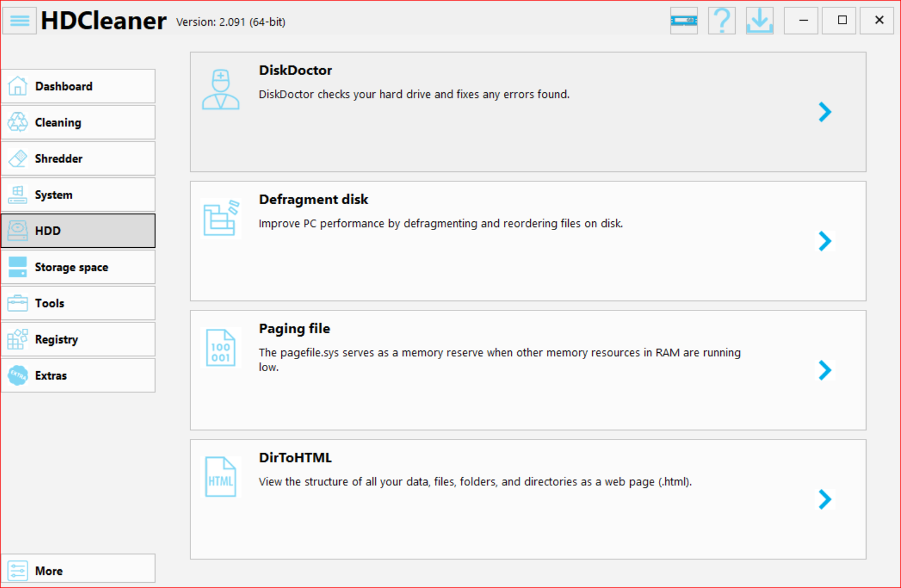The image size is (901, 588).
Task: Click the DirToHTML file icon
Action: [220, 477]
